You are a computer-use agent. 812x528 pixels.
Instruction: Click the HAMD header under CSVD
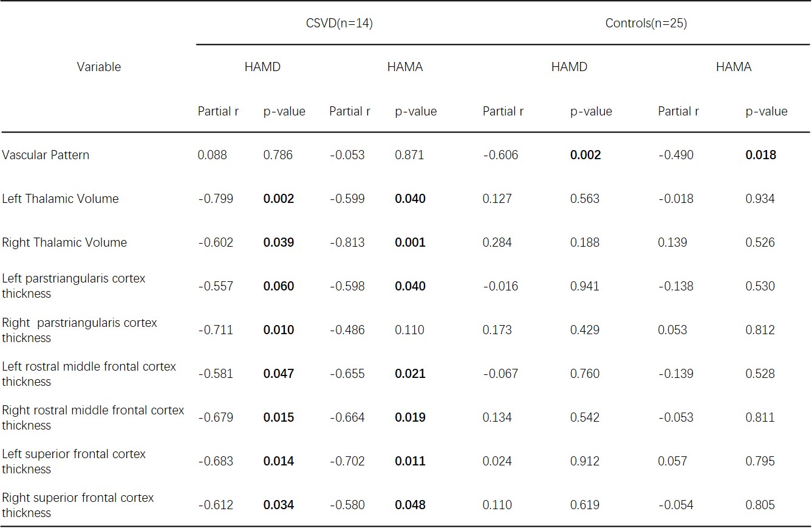262,67
